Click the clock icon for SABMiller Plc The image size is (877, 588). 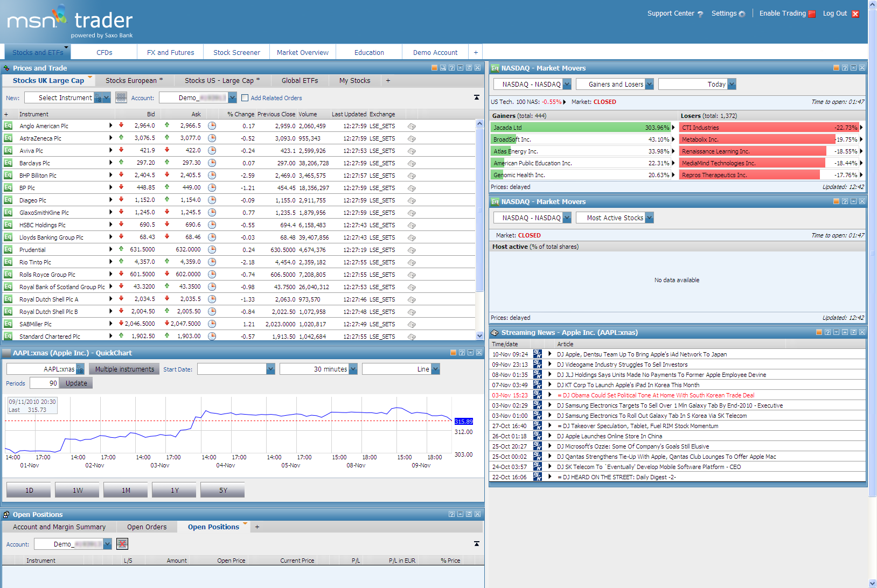[212, 324]
